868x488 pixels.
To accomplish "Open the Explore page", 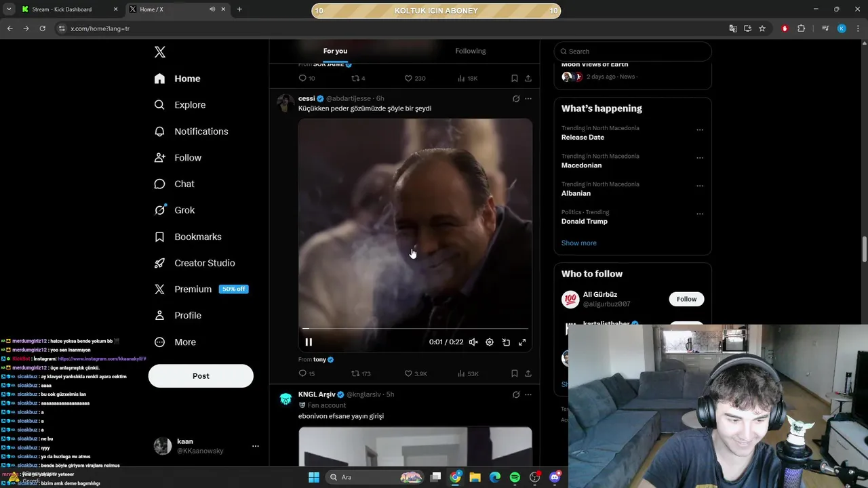I will pyautogui.click(x=180, y=105).
